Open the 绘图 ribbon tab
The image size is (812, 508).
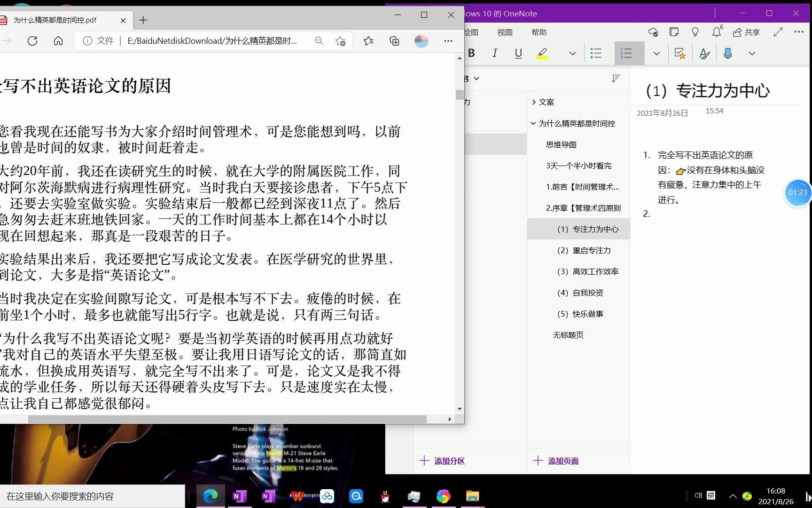click(471, 32)
